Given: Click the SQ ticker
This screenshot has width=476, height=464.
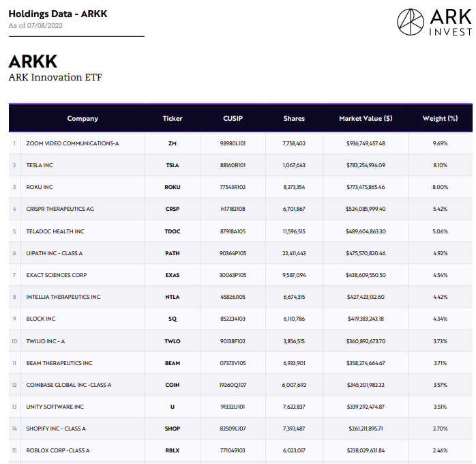Looking at the screenshot, I should 173,319.
